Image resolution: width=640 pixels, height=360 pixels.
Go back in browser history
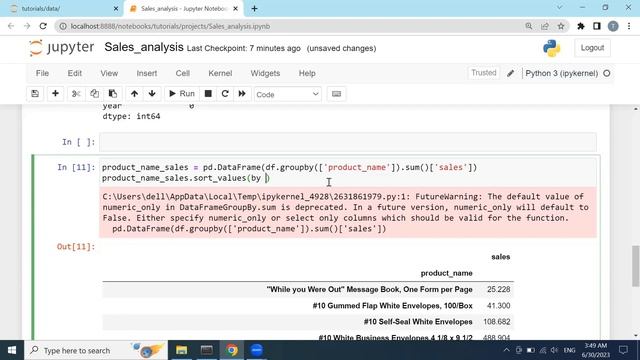[x=11, y=26]
